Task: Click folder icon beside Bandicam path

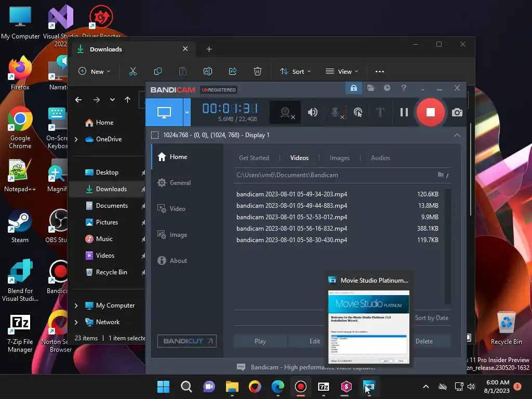Action: click(441, 175)
